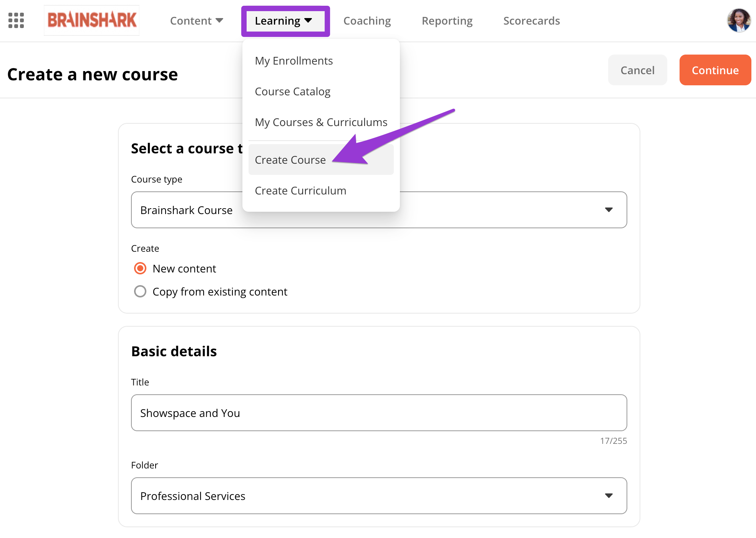The image size is (756, 538).
Task: Click the Title input field
Action: (x=379, y=413)
